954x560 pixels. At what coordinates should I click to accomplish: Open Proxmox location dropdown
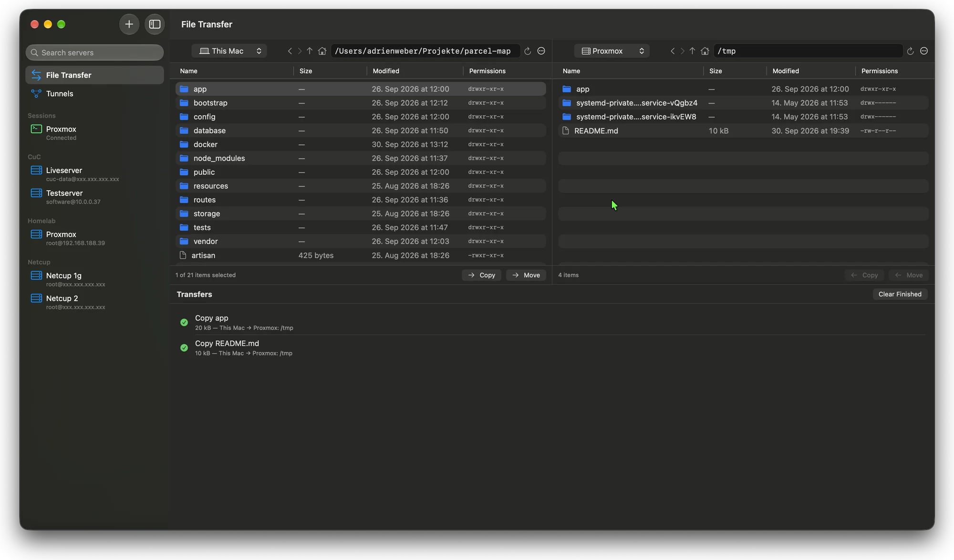612,51
